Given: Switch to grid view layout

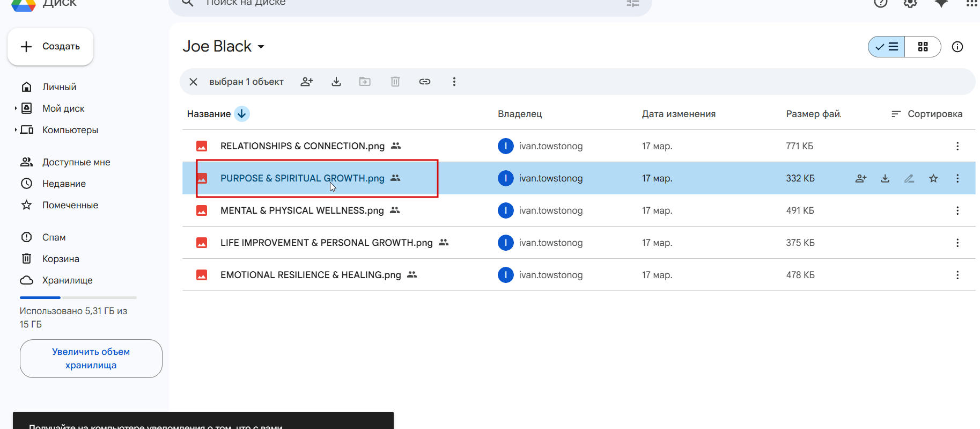Looking at the screenshot, I should [x=923, y=47].
